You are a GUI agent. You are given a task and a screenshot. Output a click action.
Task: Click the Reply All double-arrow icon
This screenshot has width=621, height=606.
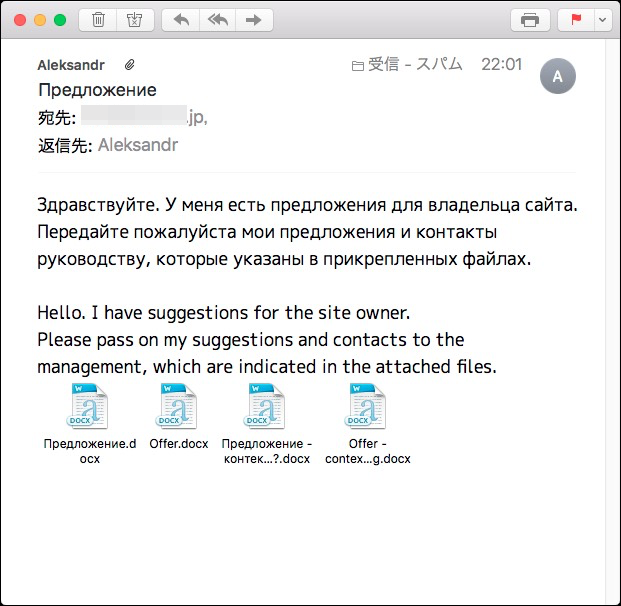[216, 20]
